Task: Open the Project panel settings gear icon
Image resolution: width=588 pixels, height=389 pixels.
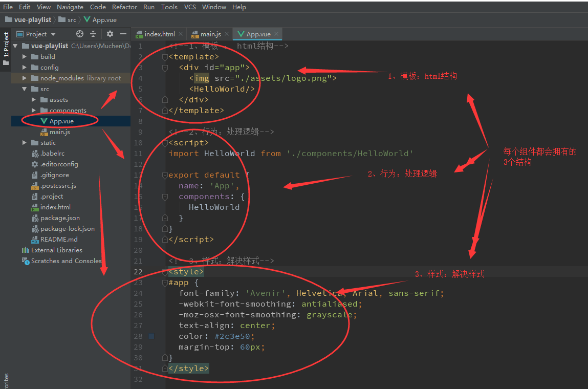Action: [110, 34]
